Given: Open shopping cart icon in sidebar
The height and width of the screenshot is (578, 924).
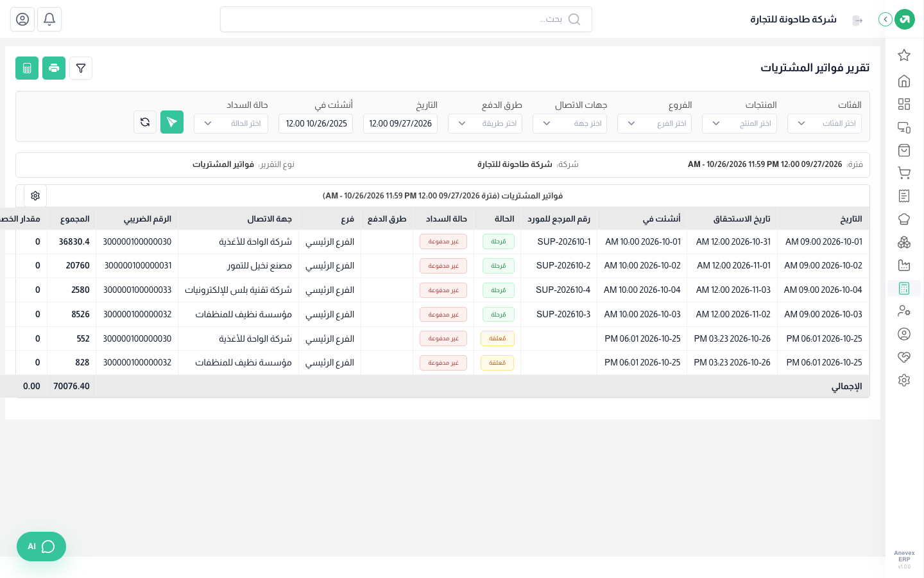Looking at the screenshot, I should (904, 173).
